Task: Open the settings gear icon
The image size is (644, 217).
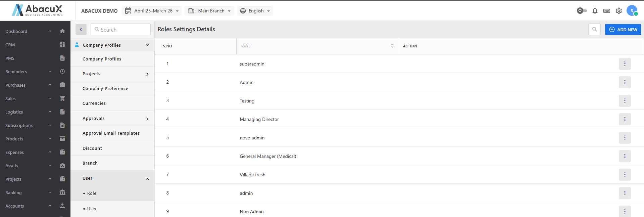Action: tap(618, 11)
